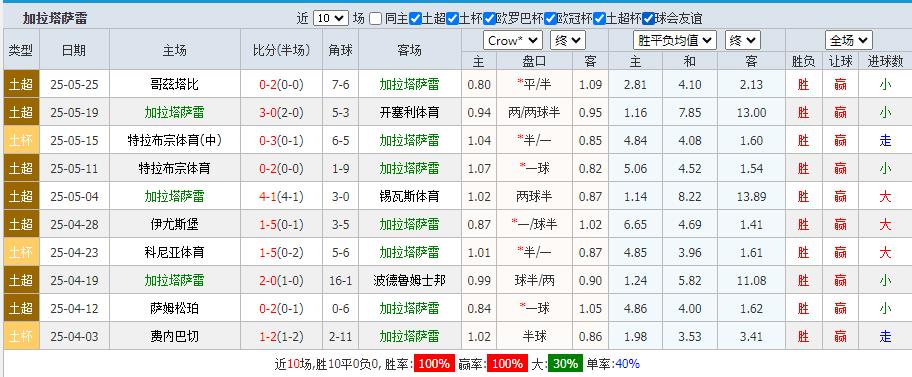This screenshot has width=912, height=377.
Task: Open the 2-0(1-0) score on 25-04-19
Action: pyautogui.click(x=282, y=280)
